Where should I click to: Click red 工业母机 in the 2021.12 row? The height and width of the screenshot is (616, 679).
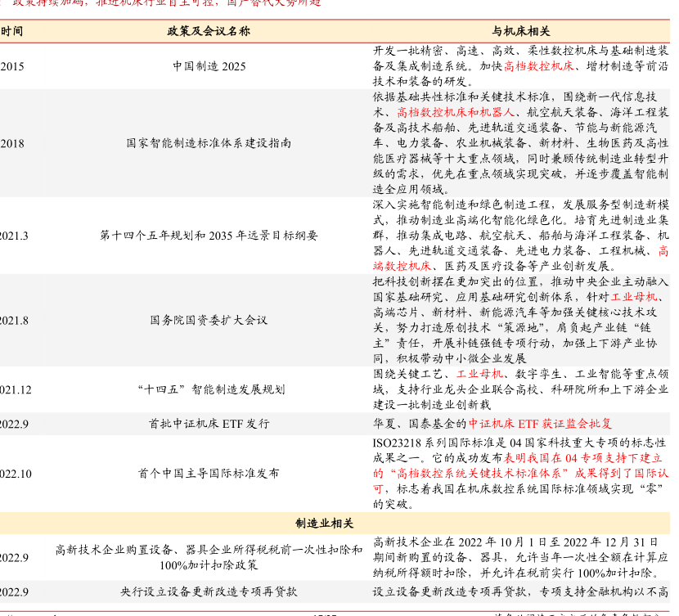pyautogui.click(x=479, y=374)
